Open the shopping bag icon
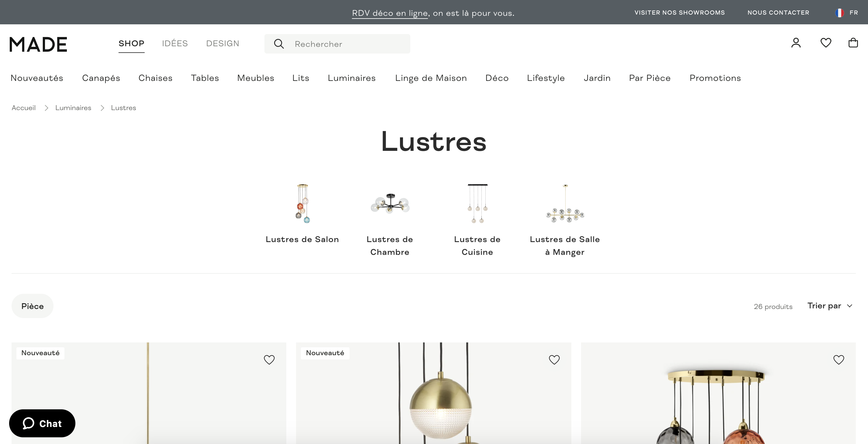The image size is (868, 444). pyautogui.click(x=853, y=43)
